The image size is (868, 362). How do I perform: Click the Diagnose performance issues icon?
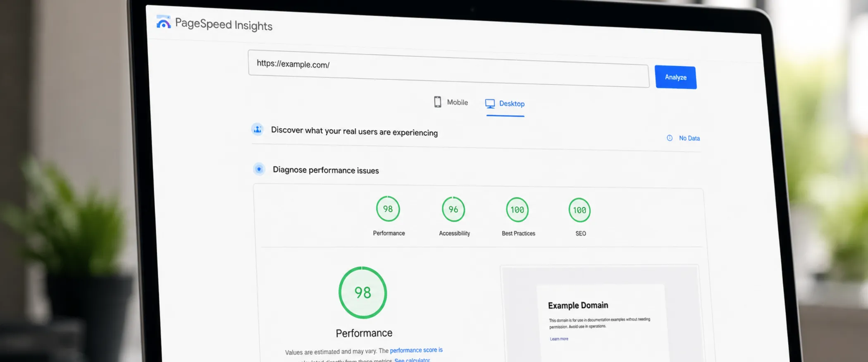click(259, 169)
